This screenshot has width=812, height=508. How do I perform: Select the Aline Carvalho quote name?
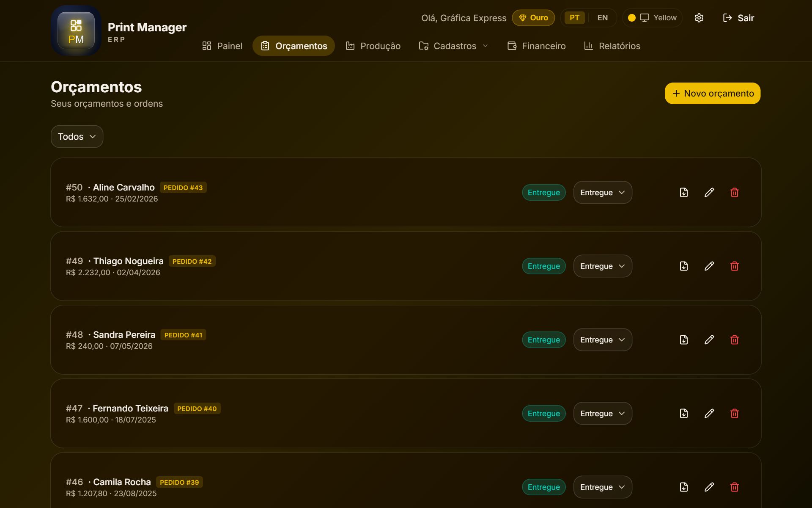124,188
